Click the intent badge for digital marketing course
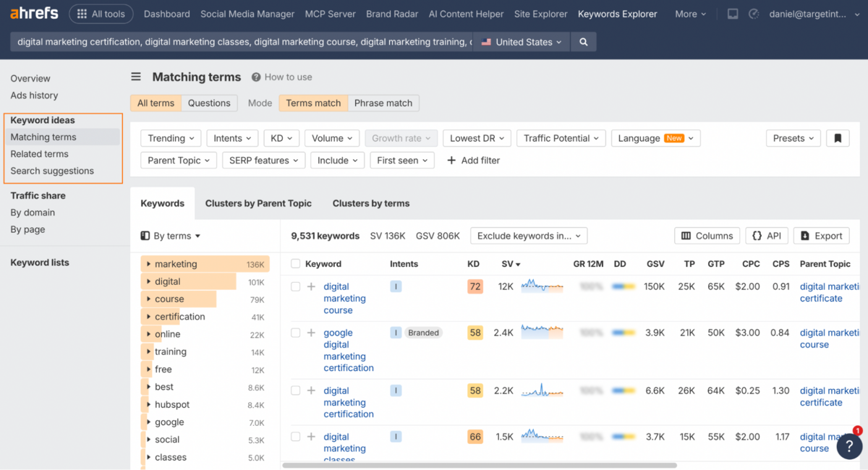 click(396, 287)
